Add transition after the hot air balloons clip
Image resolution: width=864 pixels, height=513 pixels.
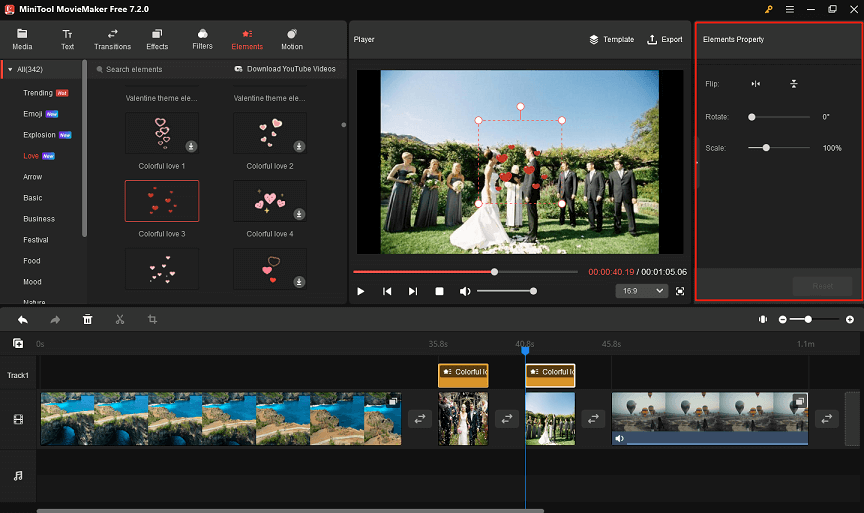click(x=827, y=419)
